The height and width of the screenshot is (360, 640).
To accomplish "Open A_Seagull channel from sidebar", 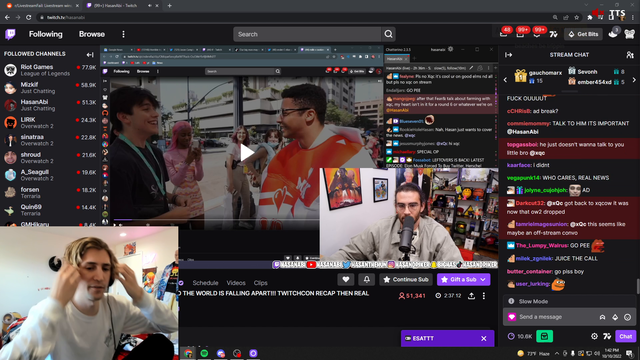I will 50,175.
